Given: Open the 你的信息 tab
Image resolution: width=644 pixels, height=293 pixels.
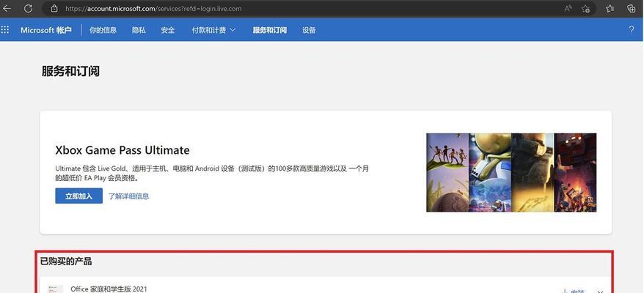Looking at the screenshot, I should [x=103, y=30].
